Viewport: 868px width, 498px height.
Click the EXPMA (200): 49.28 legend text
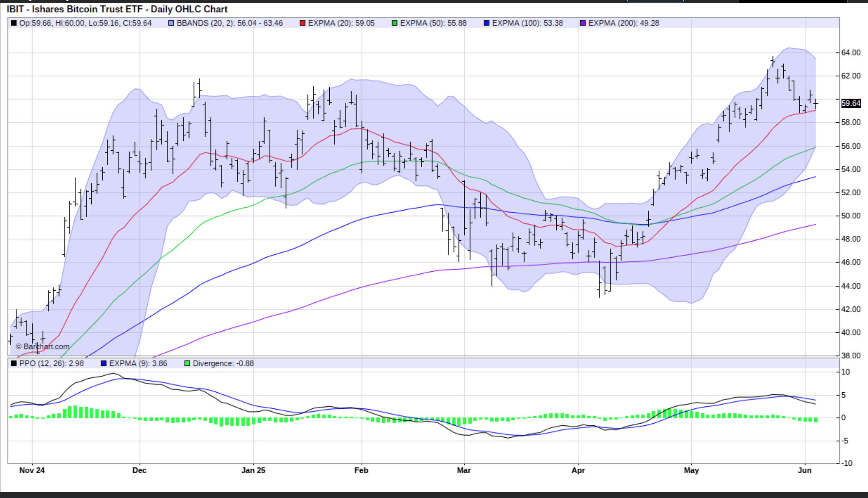pyautogui.click(x=623, y=23)
